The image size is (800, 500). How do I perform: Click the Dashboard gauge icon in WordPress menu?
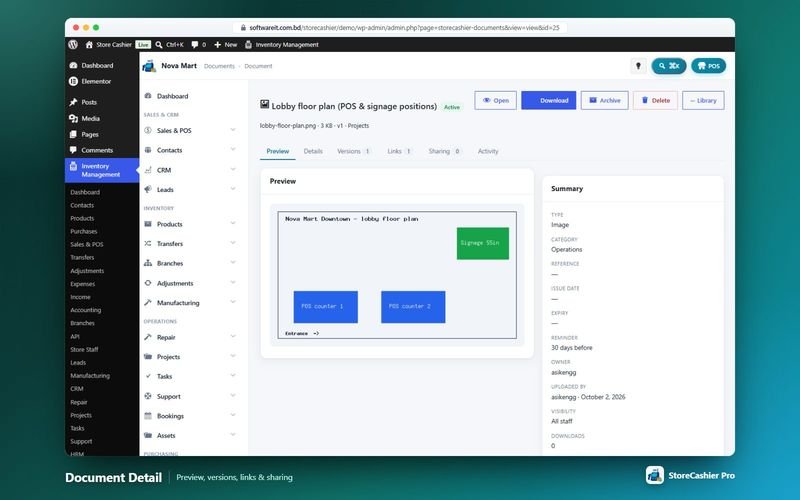pos(73,65)
